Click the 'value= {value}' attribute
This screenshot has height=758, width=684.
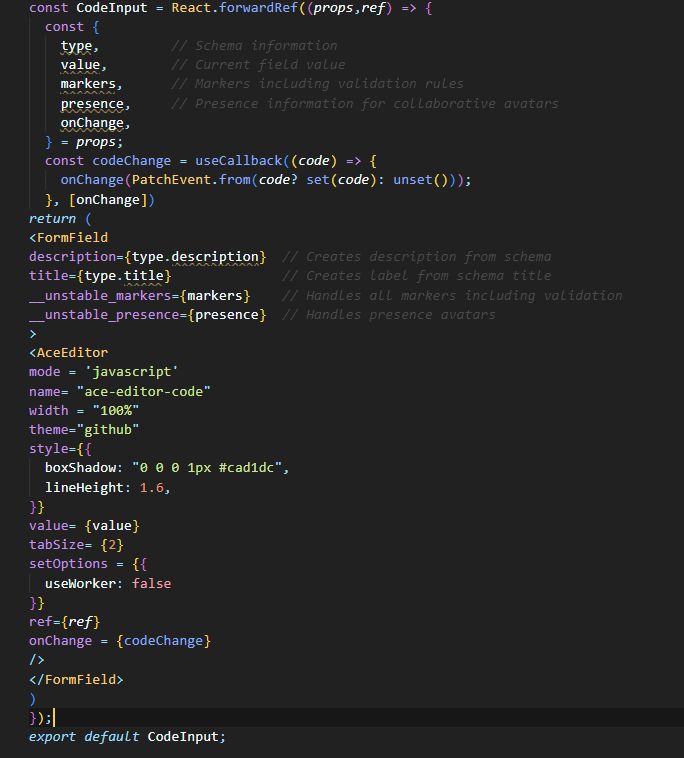click(84, 526)
